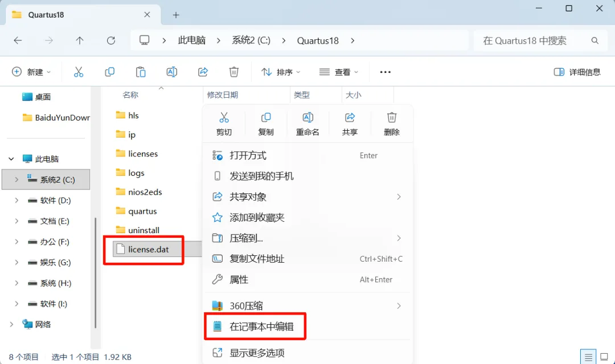The width and height of the screenshot is (615, 364).
Task: Click 共享 in the context menu
Action: [350, 123]
